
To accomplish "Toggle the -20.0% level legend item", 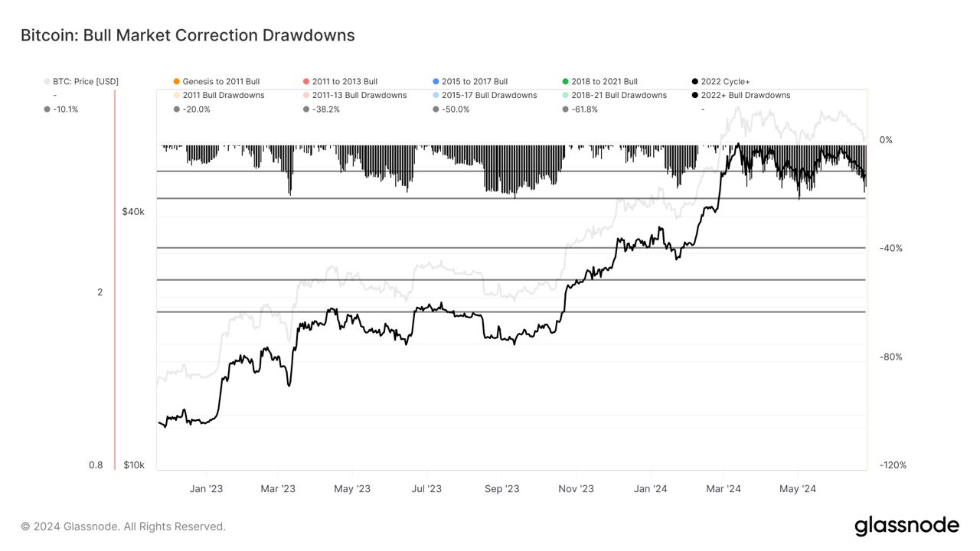I will point(196,109).
